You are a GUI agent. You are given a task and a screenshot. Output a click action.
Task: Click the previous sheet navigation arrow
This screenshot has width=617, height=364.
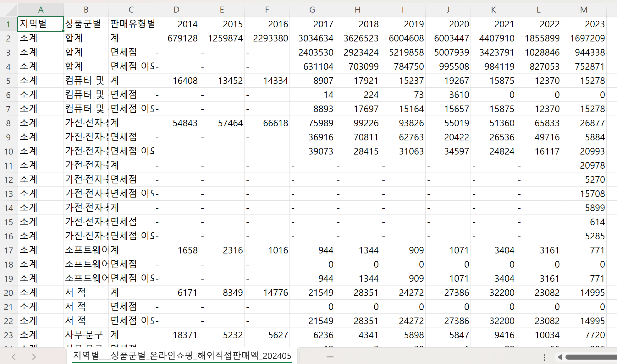pyautogui.click(x=14, y=357)
